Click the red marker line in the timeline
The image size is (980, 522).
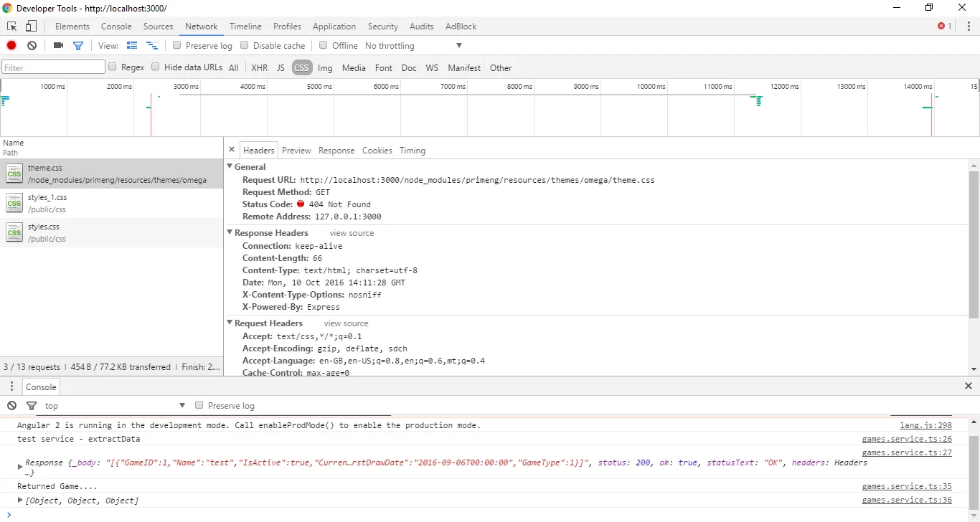click(x=151, y=115)
